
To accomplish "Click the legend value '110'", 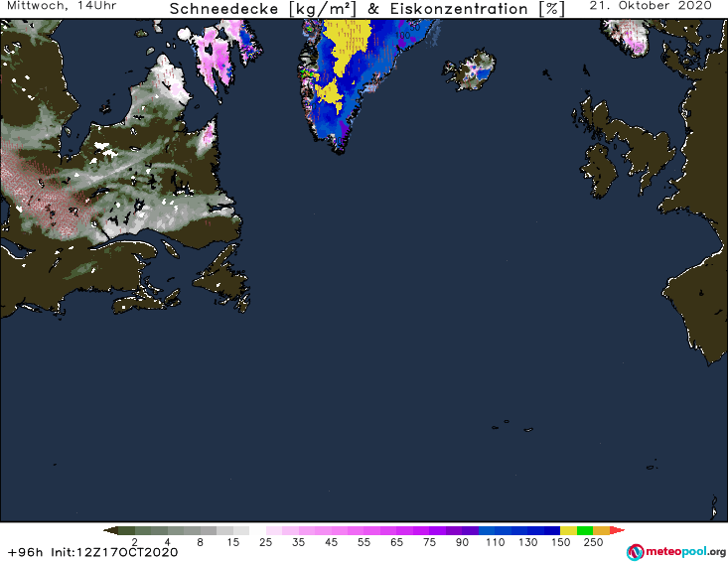I will (x=496, y=542).
